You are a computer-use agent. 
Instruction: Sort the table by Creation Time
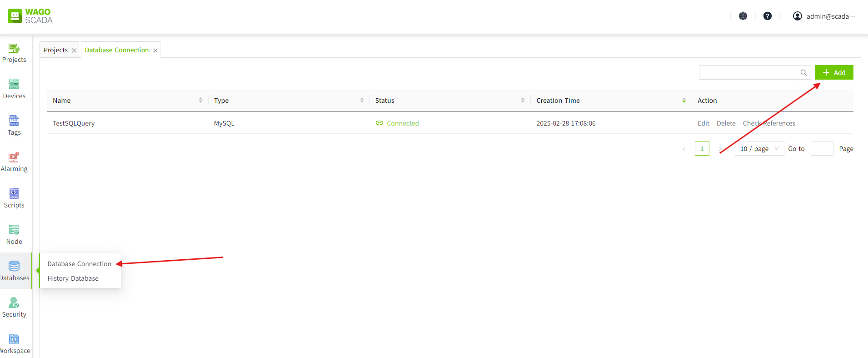[x=684, y=101]
